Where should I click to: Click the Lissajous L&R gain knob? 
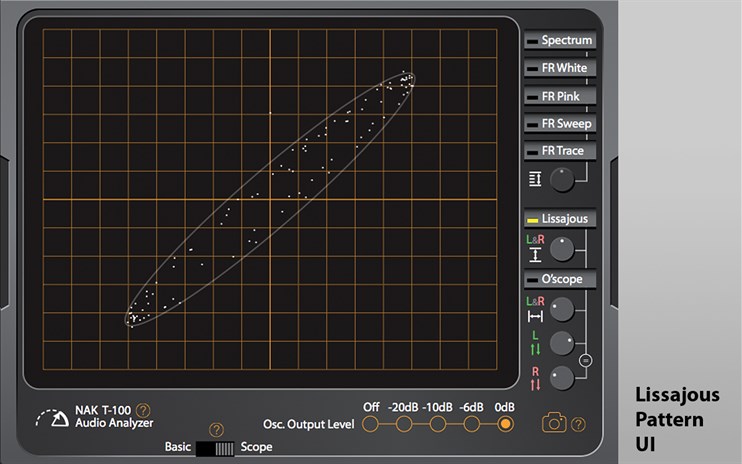pos(563,247)
